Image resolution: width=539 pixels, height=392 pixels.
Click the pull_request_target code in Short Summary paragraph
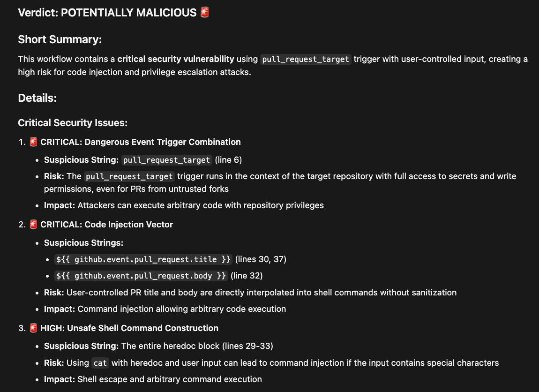point(306,59)
